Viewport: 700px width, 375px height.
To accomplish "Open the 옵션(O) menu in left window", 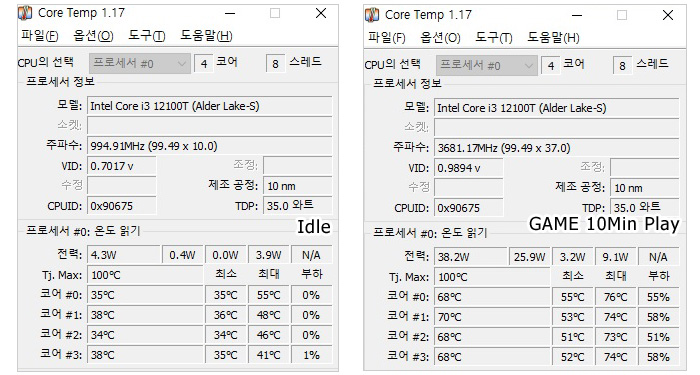I will click(93, 36).
